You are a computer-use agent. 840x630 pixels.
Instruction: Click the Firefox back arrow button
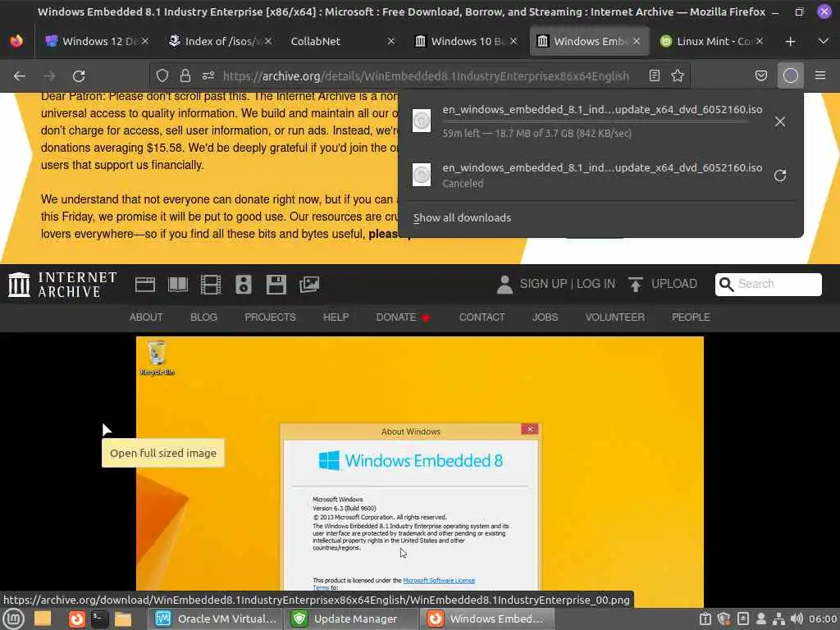[x=20, y=76]
